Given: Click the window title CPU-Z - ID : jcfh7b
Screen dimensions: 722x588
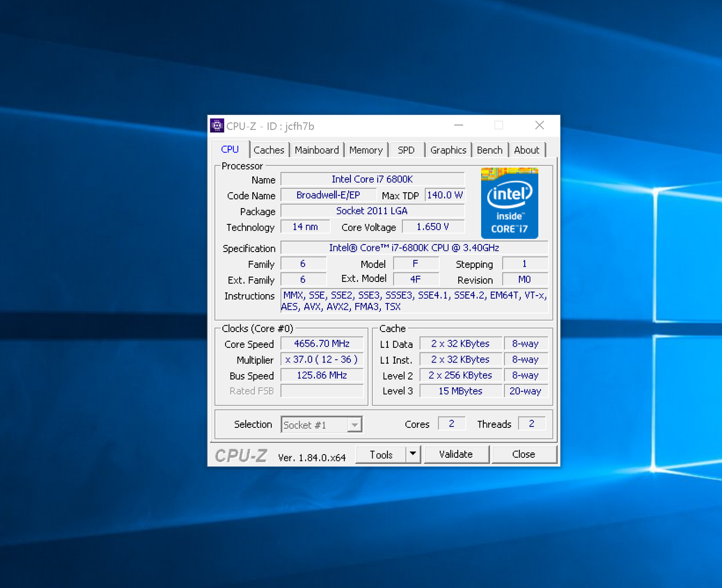Looking at the screenshot, I should 270,126.
